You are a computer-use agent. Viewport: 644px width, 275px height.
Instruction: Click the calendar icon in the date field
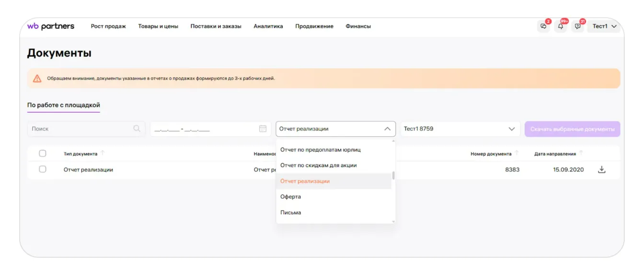click(263, 129)
